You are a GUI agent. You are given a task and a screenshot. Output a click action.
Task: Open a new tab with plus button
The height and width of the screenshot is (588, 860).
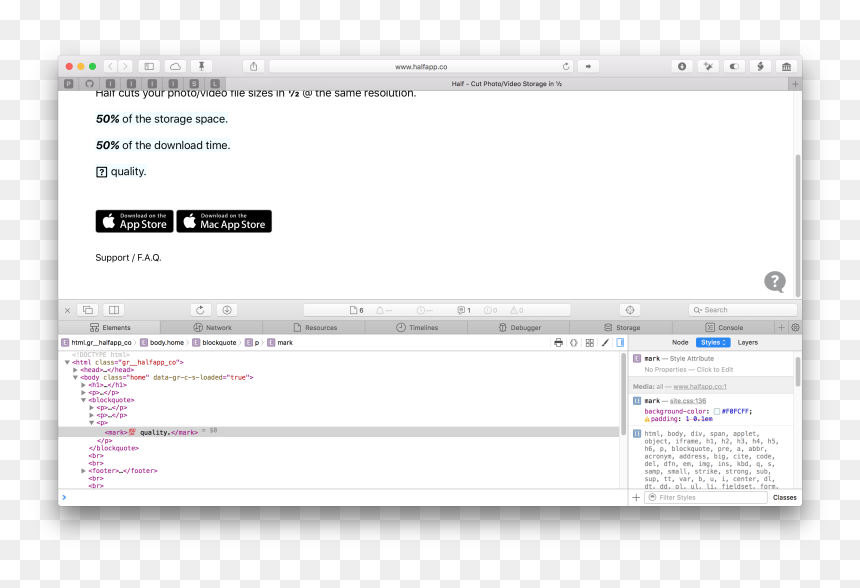pyautogui.click(x=795, y=84)
